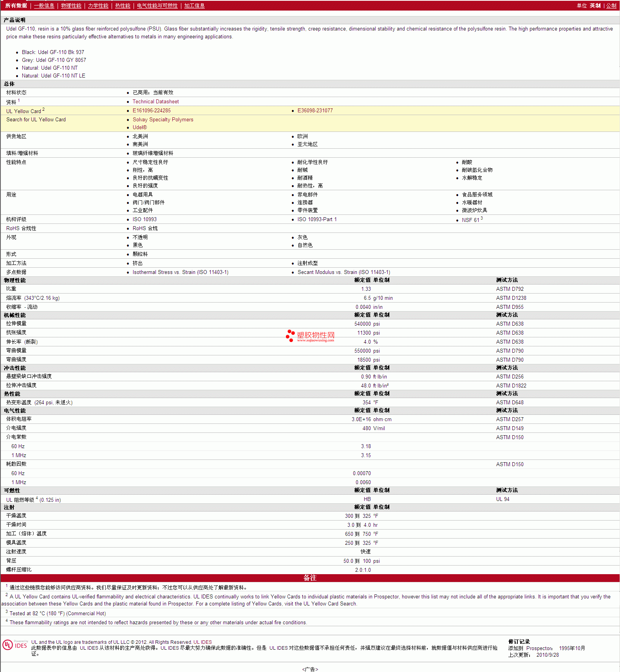Image resolution: width=620 pixels, height=672 pixels.
Task: Open the 力学性能 tab
Action: coord(98,5)
